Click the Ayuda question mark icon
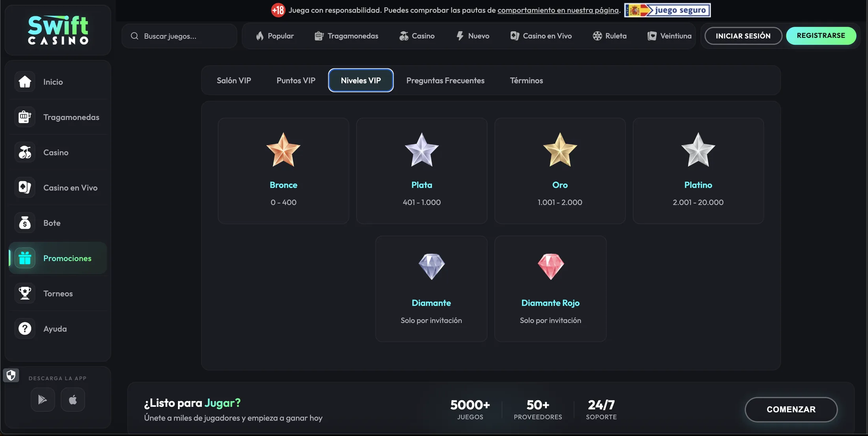 pyautogui.click(x=25, y=328)
